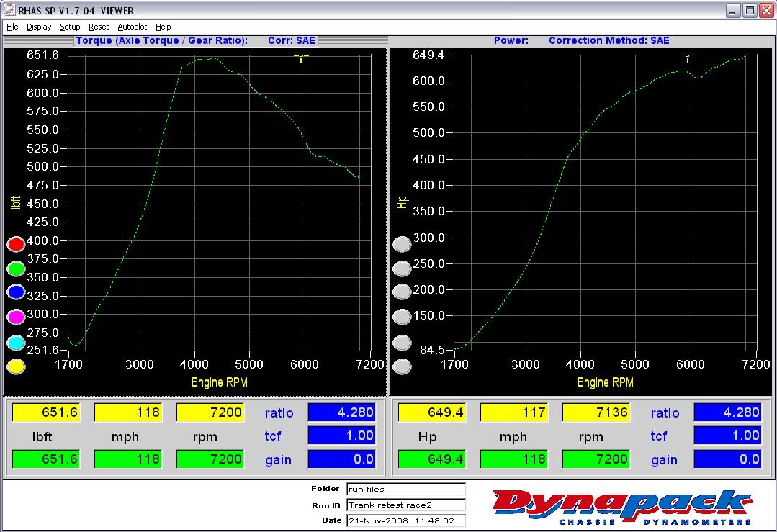The image size is (777, 532).
Task: Click the yellow torque cursor marker atop torque graph
Action: click(301, 58)
